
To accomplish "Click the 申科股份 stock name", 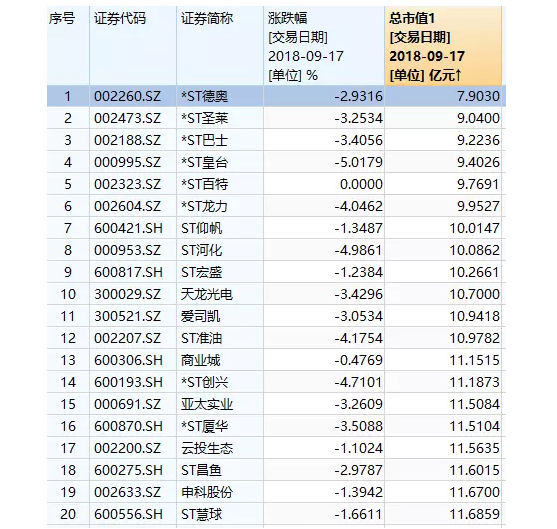I will click(x=207, y=493).
